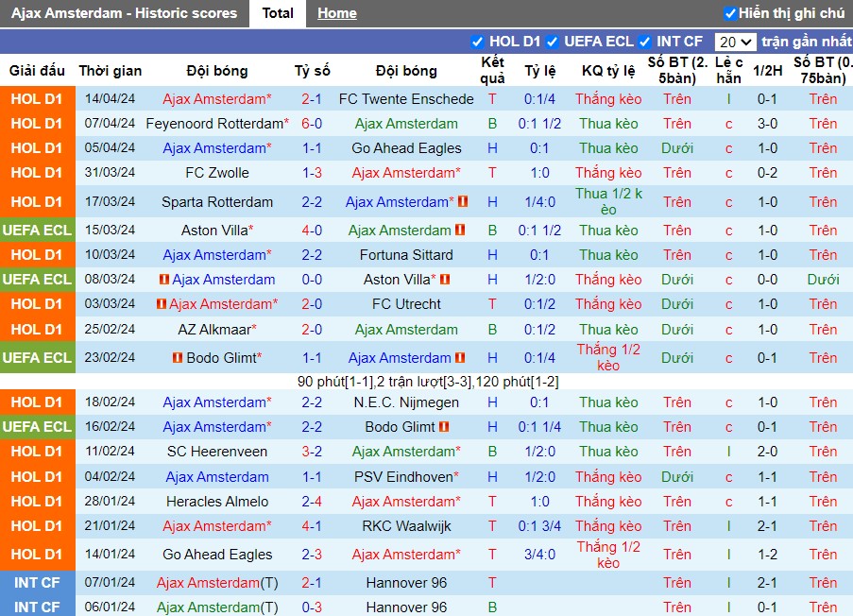Click odds 3/4:0 in 14/01/24 row
This screenshot has height=616, width=853.
point(539,554)
